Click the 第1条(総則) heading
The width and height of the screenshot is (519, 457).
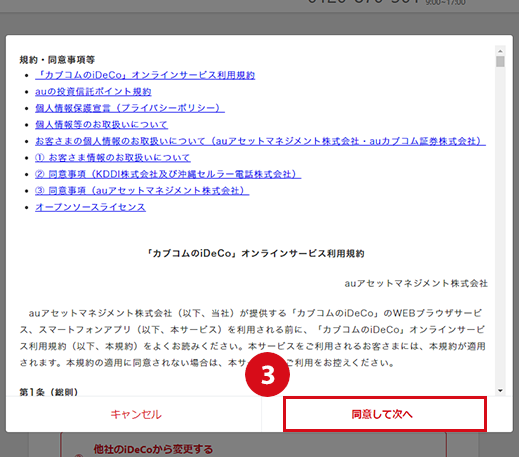tap(49, 392)
